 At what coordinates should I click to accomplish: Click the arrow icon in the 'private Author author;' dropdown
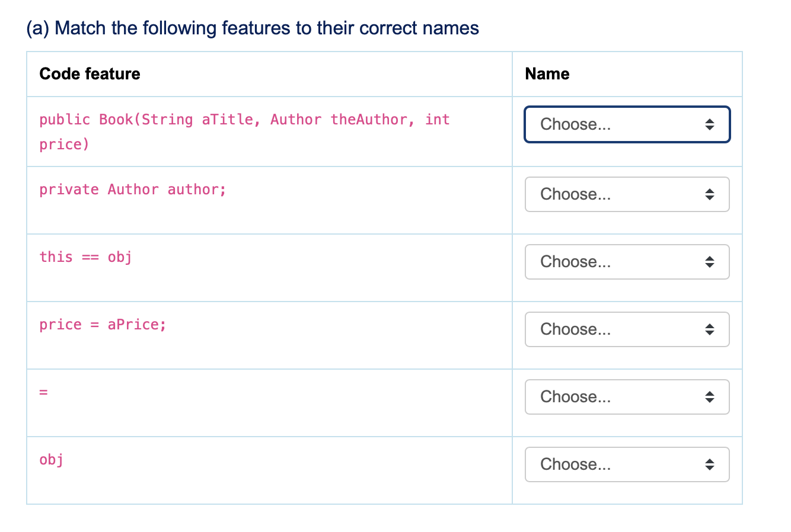[710, 194]
